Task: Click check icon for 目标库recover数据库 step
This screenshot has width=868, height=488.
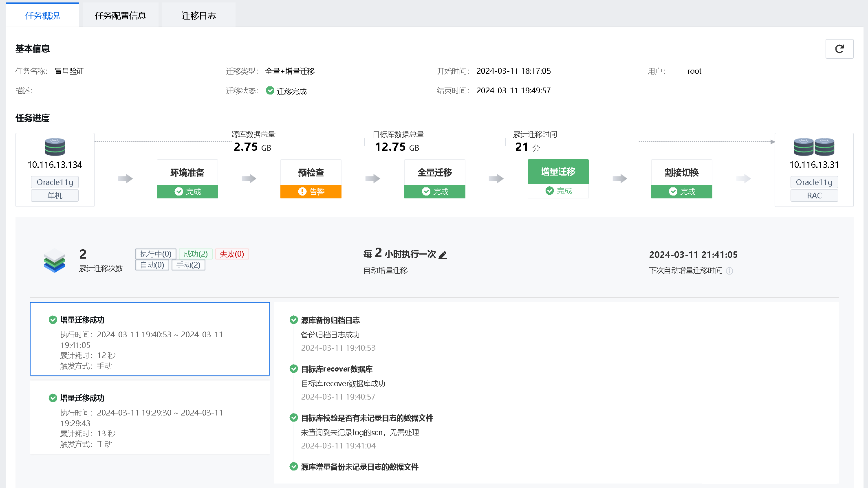Action: [x=293, y=369]
